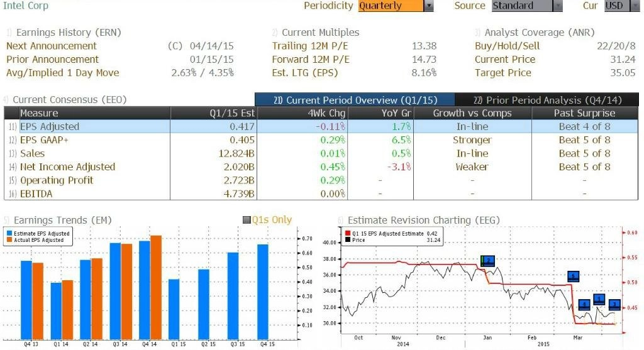Click the red Q1 15 EPS Estimate legend swatch
The height and width of the screenshot is (350, 644).
pos(348,234)
